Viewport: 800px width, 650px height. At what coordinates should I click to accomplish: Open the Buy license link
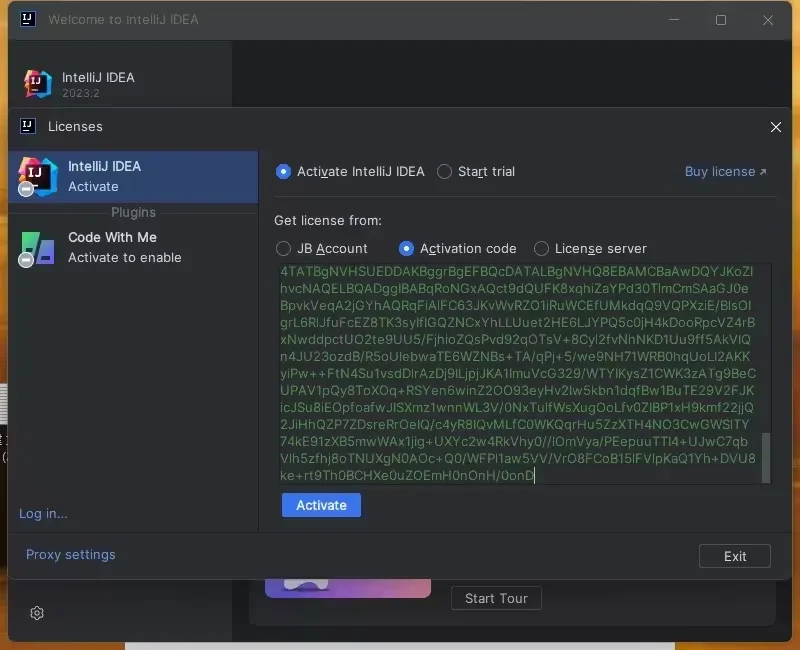click(x=726, y=171)
